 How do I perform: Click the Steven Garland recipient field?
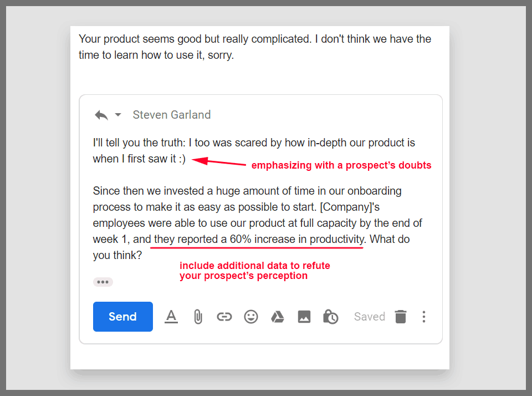pos(172,115)
